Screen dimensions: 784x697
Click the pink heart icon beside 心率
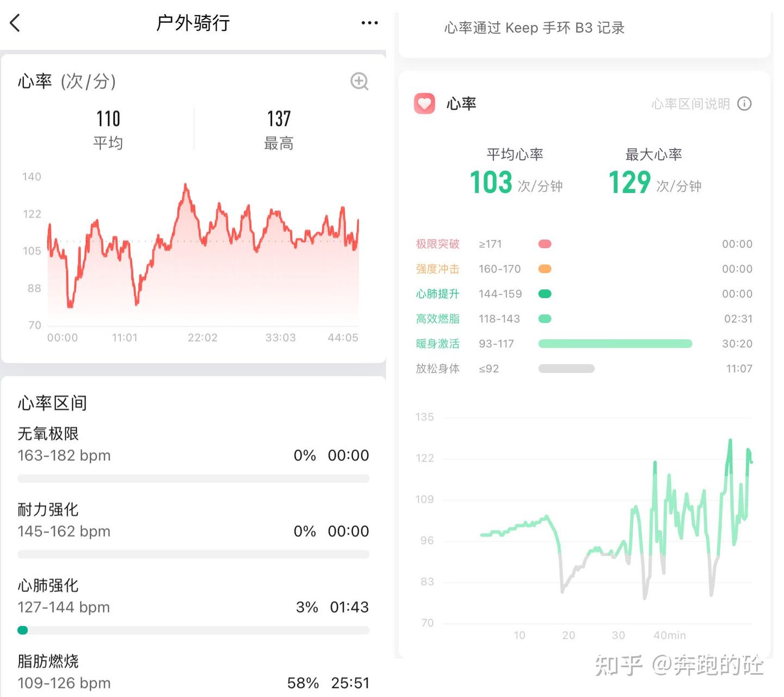[425, 103]
